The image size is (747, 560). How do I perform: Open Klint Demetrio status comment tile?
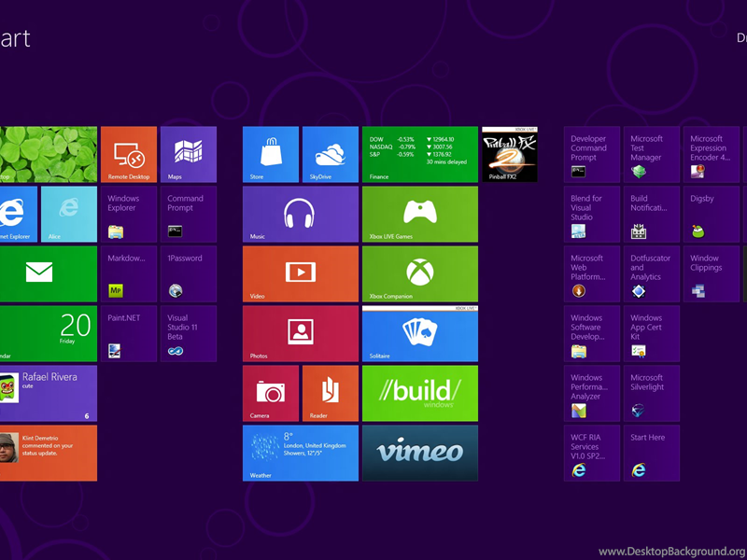tap(49, 454)
